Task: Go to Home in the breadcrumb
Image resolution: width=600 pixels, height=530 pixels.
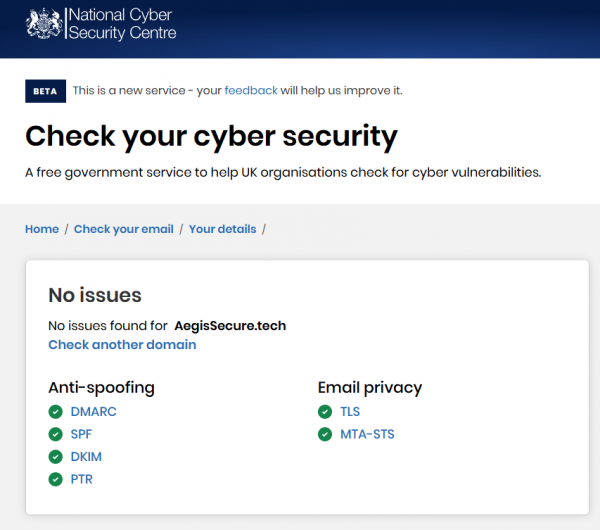Action: point(42,229)
